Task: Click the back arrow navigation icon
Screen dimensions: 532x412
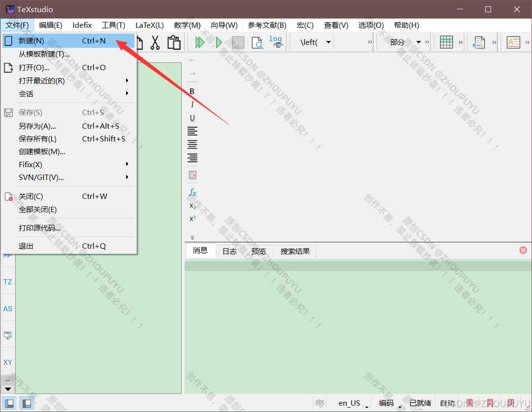Action: (x=192, y=60)
